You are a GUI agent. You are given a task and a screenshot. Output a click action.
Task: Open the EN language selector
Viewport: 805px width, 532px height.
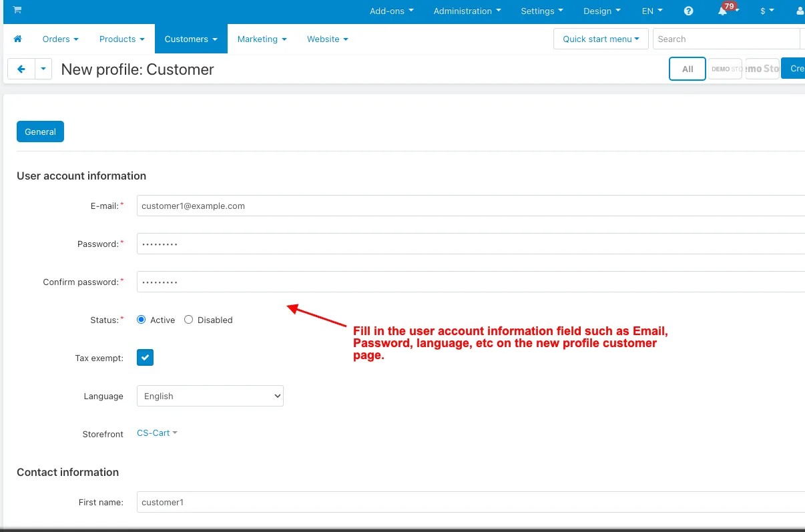click(x=652, y=11)
